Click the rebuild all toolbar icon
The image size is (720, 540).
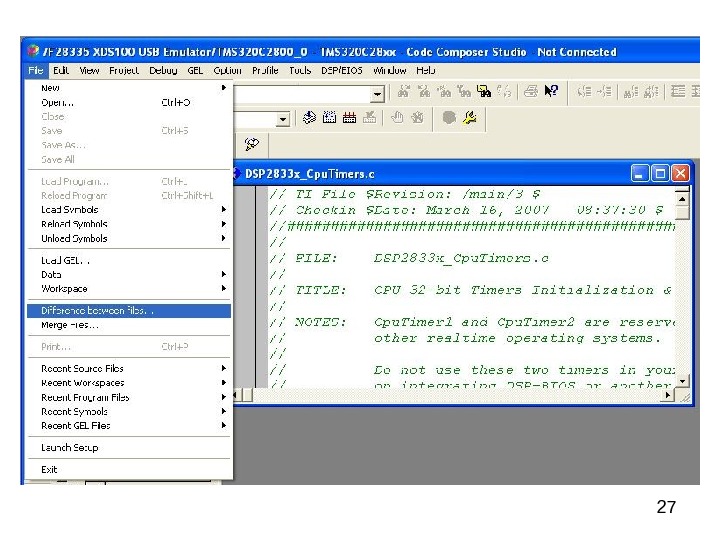click(x=349, y=118)
